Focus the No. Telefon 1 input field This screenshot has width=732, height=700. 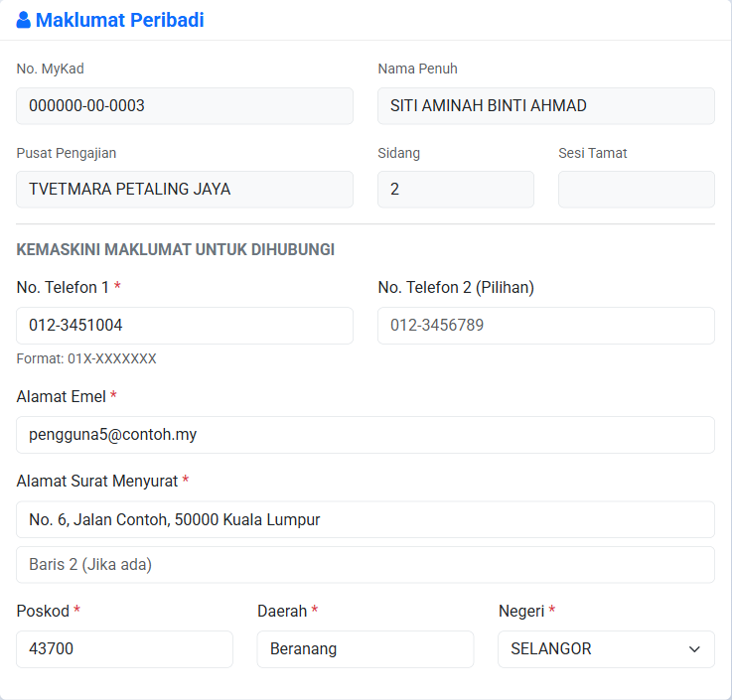(185, 326)
